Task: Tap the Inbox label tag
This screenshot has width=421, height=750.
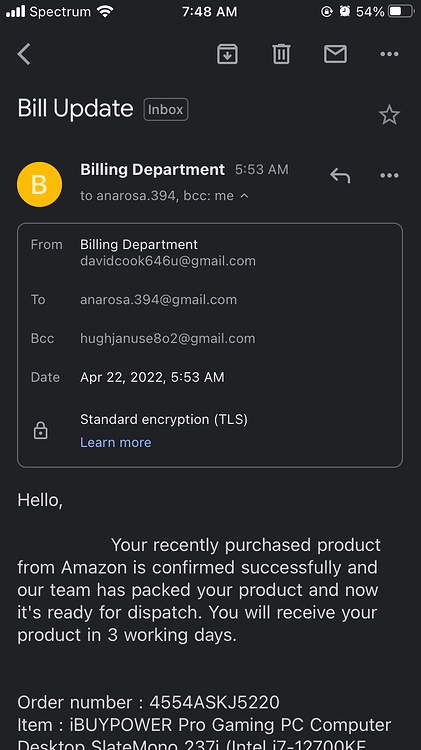Action: tap(166, 110)
